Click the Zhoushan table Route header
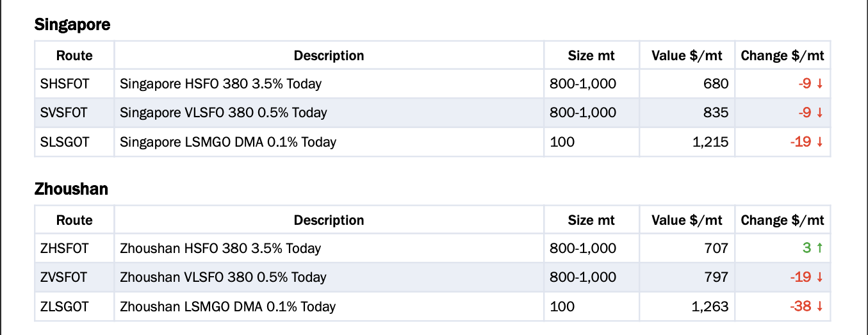Image resolution: width=868 pixels, height=335 pixels. tap(74, 220)
